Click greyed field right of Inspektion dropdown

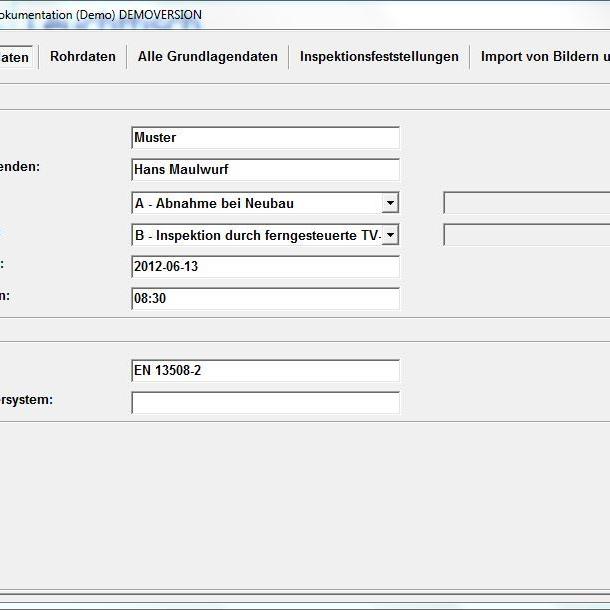pos(527,235)
